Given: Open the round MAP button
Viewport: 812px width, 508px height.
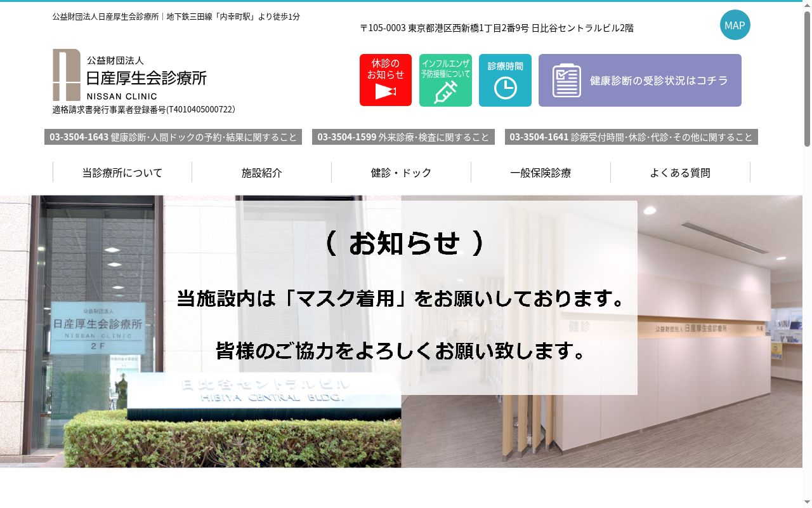Looking at the screenshot, I should click(735, 25).
